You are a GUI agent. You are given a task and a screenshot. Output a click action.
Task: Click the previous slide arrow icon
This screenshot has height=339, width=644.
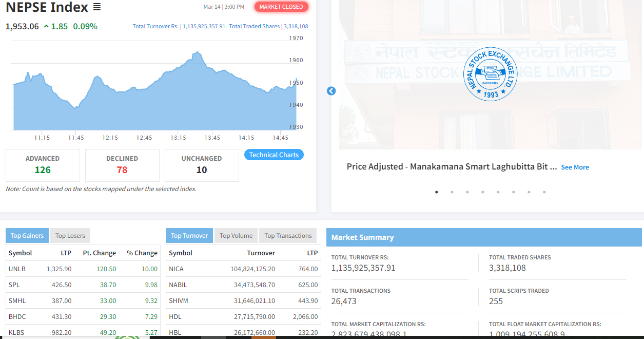(x=331, y=91)
